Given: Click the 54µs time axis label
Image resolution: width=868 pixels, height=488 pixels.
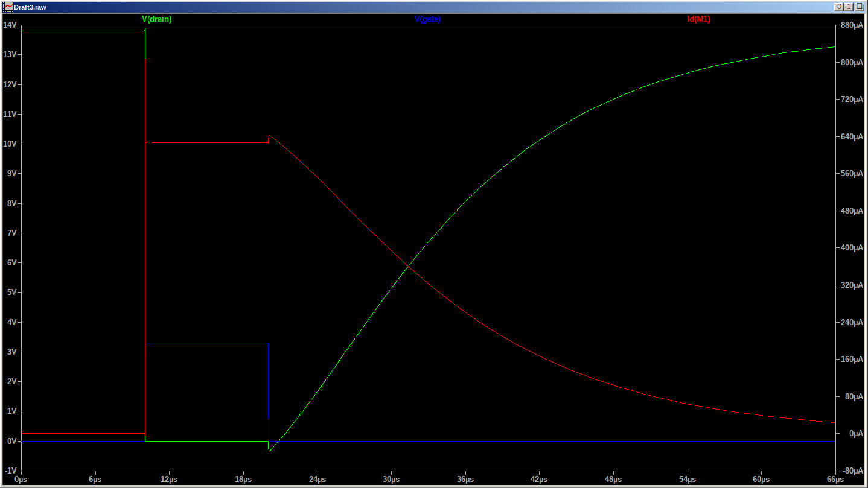Looking at the screenshot, I should (x=688, y=480).
